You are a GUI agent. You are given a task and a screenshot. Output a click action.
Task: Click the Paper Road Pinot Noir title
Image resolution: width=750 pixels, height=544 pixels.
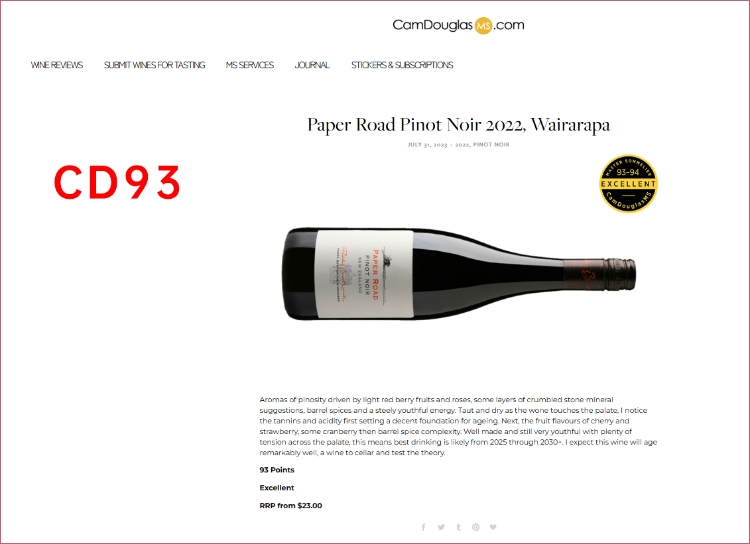(x=458, y=125)
